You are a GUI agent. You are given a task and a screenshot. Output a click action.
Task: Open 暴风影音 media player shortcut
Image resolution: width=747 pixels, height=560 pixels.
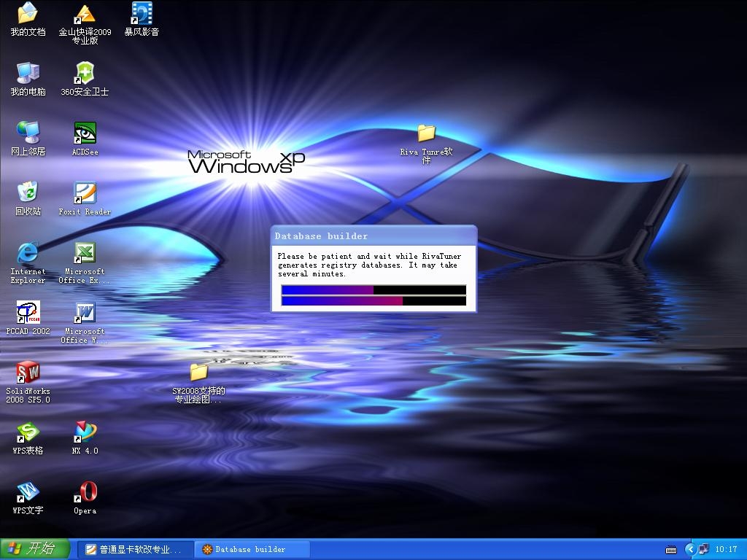pyautogui.click(x=142, y=19)
